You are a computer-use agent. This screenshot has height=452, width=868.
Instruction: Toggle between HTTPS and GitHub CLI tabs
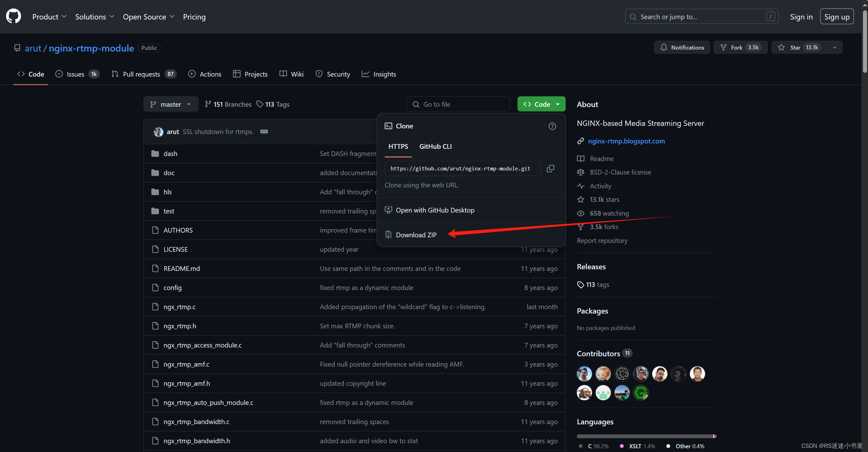point(435,146)
